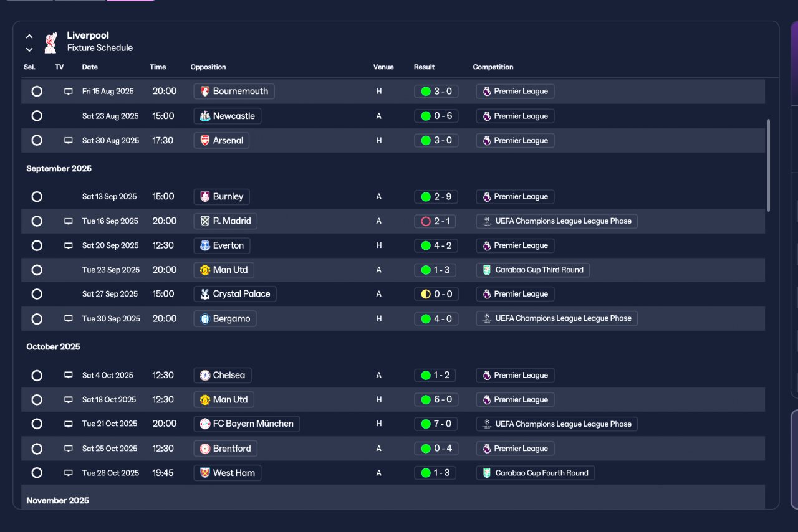
Task: Click the green win indicator for Newcastle
Action: (x=426, y=116)
